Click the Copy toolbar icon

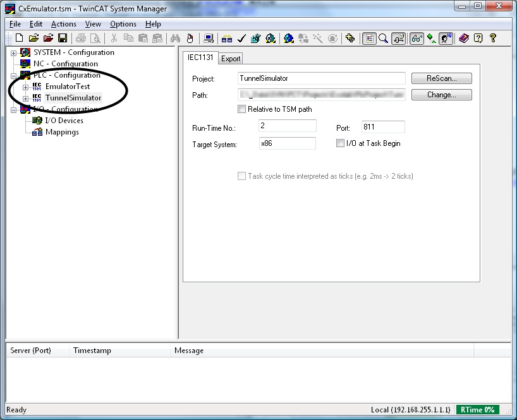(x=128, y=39)
